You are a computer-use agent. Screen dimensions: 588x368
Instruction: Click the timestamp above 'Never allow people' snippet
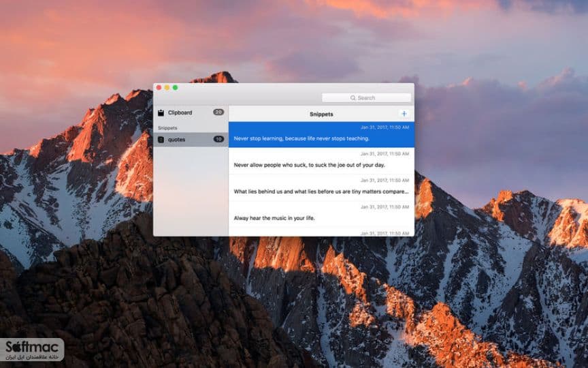point(385,153)
